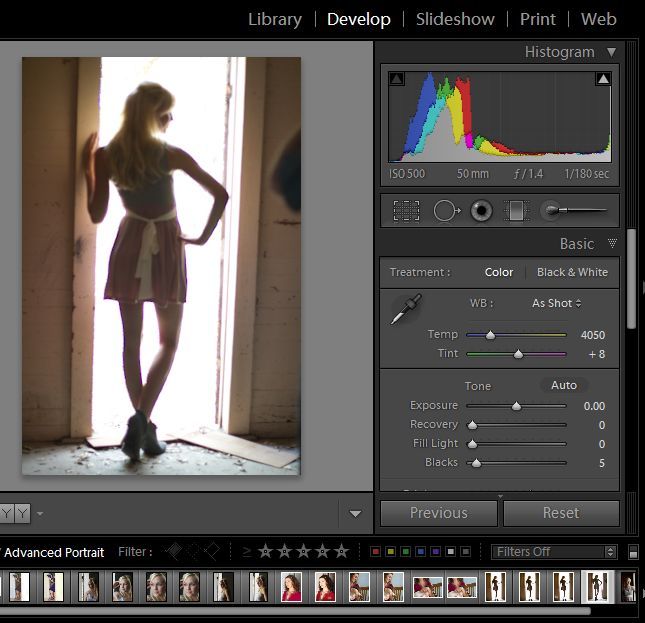
Task: Filter by flagged photos icon
Action: (174, 551)
